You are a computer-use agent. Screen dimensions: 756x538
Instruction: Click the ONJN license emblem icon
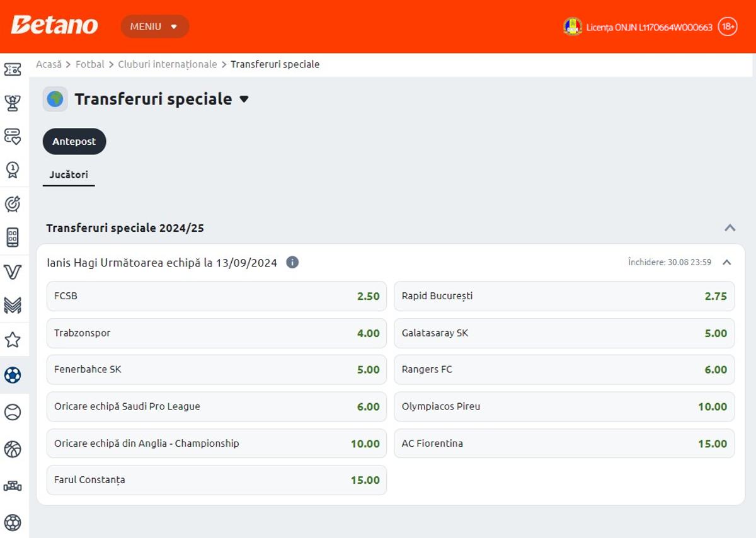click(573, 26)
